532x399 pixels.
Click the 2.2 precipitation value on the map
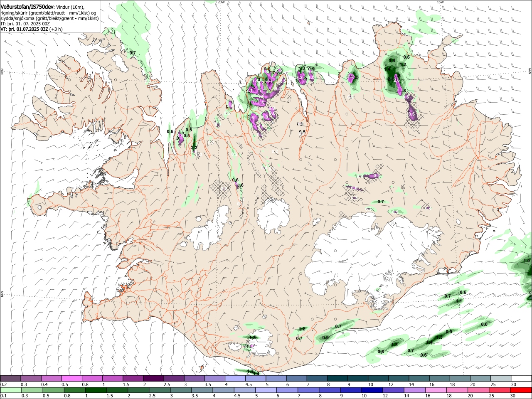pyautogui.click(x=194, y=148)
